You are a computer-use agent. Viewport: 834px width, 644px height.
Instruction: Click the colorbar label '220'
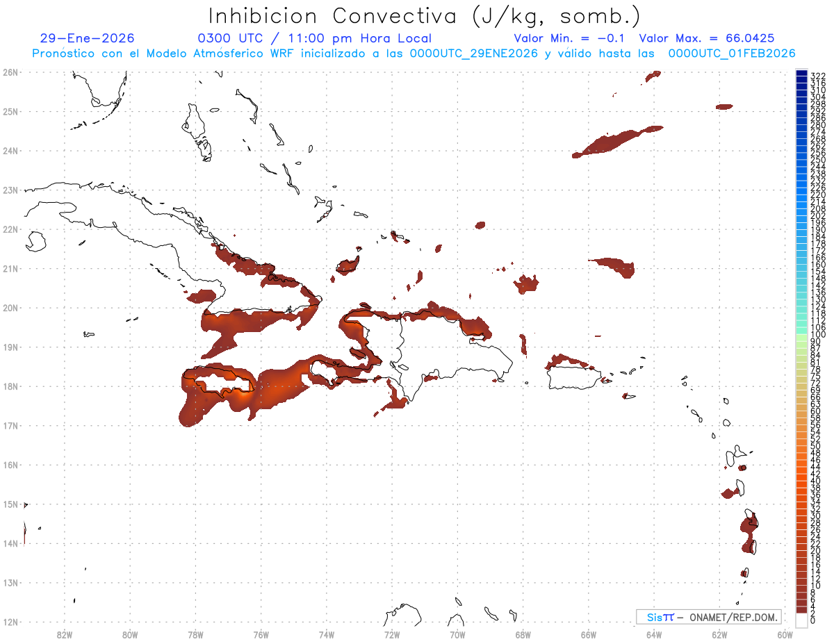(x=817, y=195)
